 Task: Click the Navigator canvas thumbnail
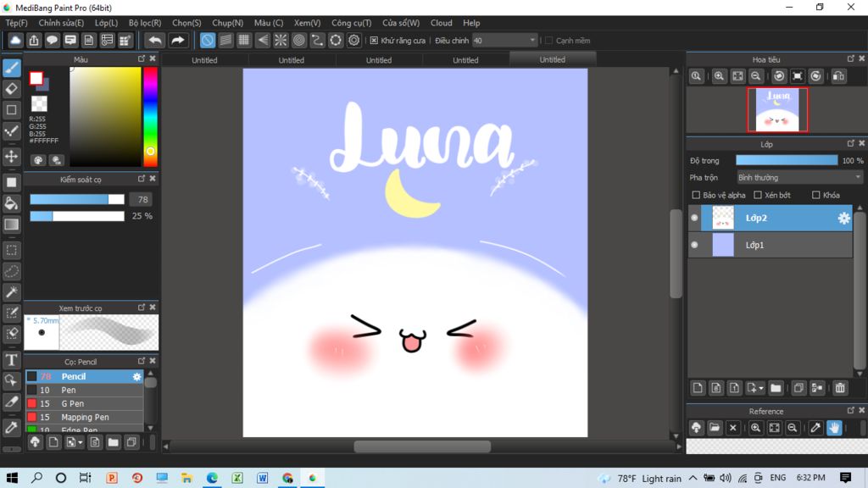[x=777, y=110]
